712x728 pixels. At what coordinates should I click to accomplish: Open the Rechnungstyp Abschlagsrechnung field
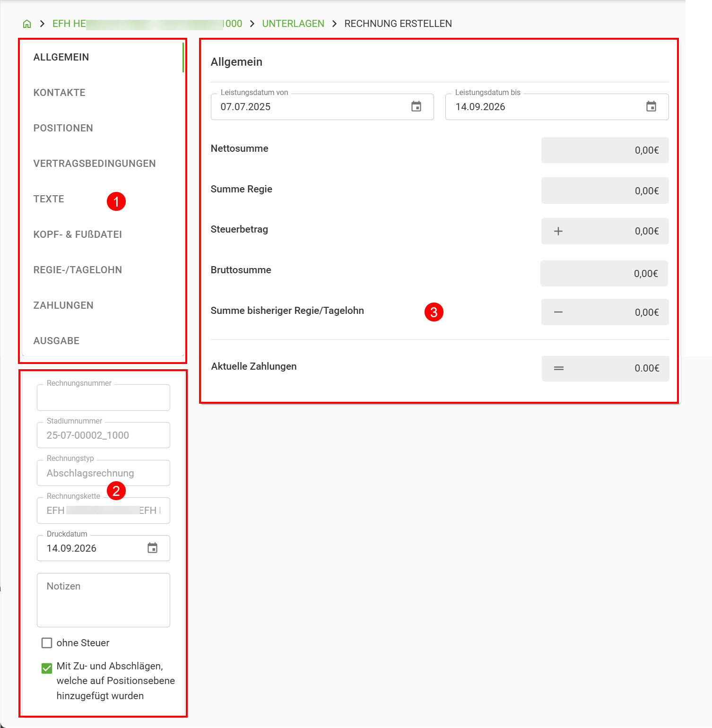(x=104, y=473)
